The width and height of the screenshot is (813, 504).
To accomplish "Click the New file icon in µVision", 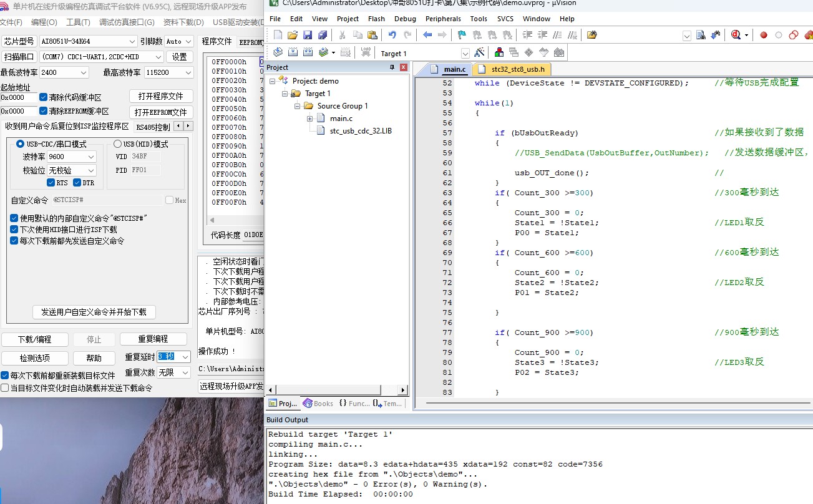I will click(278, 35).
